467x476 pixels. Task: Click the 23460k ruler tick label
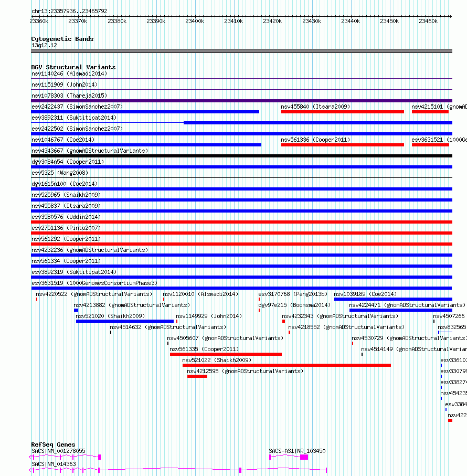click(x=428, y=21)
